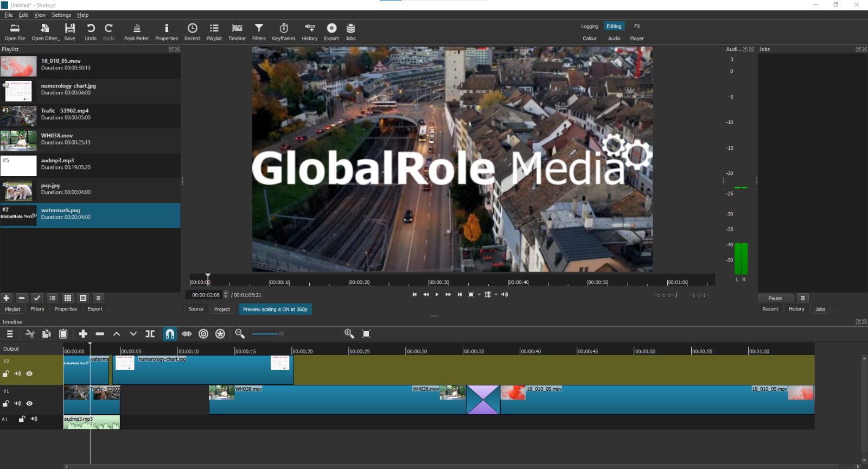
Task: Switch to the Logging layout
Action: pyautogui.click(x=590, y=27)
